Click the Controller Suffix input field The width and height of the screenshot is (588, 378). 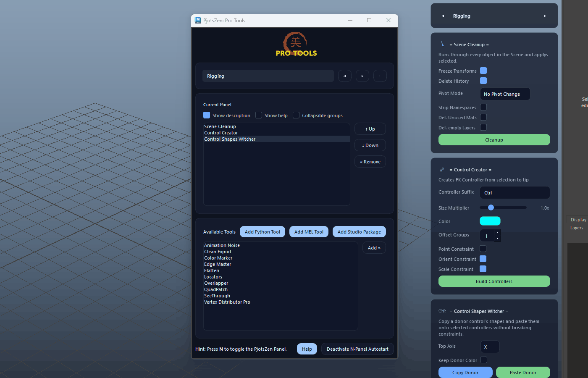515,193
